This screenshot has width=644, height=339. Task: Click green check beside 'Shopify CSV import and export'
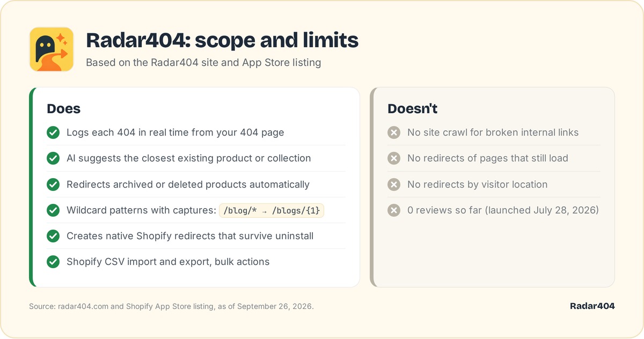[53, 262]
